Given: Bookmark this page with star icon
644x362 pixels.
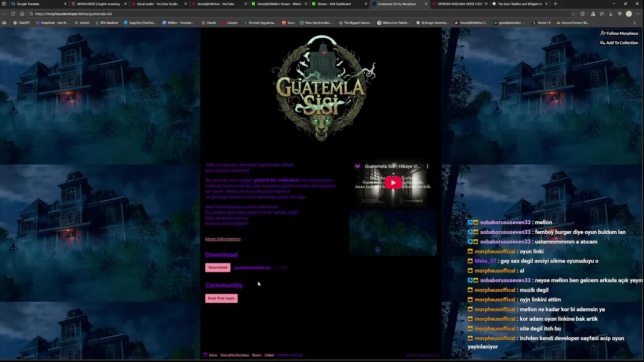Looking at the screenshot, I should click(x=573, y=14).
